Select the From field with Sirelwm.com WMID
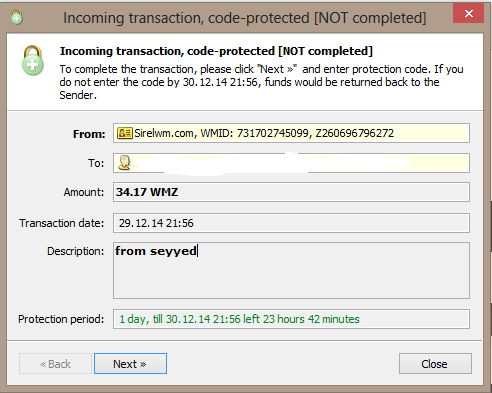The image size is (492, 393). coord(291,133)
